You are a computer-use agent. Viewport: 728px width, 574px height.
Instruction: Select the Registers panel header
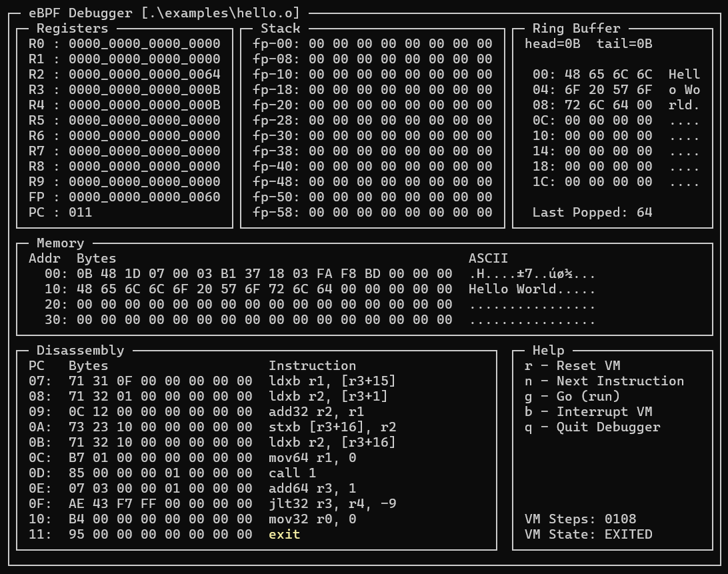coord(72,28)
